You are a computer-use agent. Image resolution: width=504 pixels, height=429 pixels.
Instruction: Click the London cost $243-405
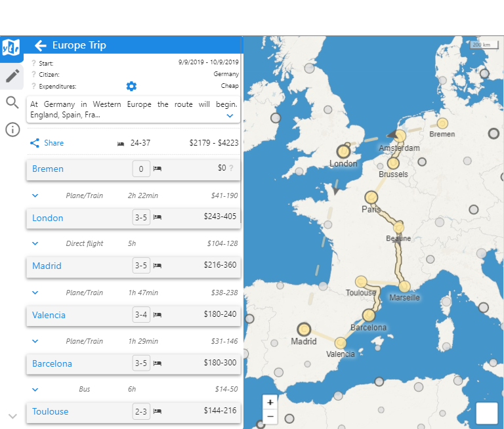220,216
